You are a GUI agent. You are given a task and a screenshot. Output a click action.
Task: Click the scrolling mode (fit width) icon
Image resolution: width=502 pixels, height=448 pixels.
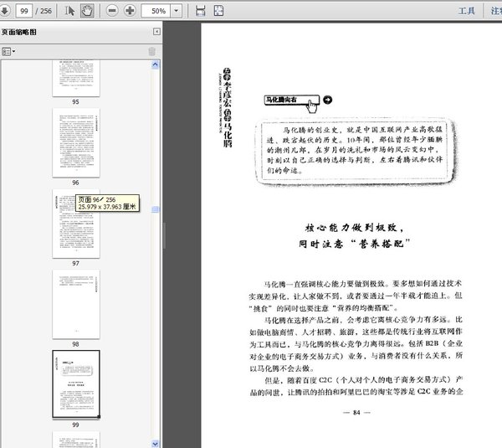(201, 11)
